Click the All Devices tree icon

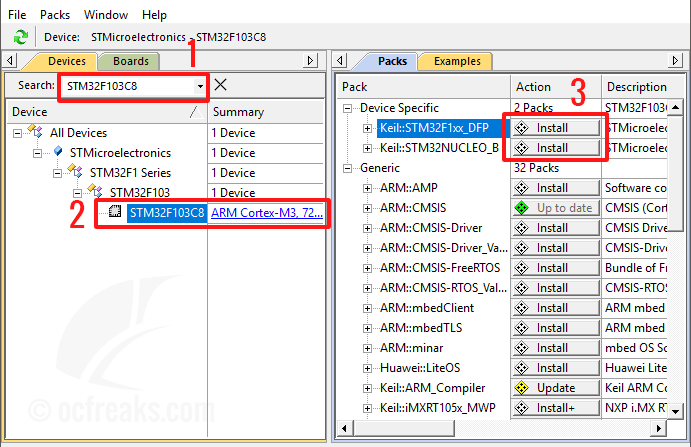(38, 133)
